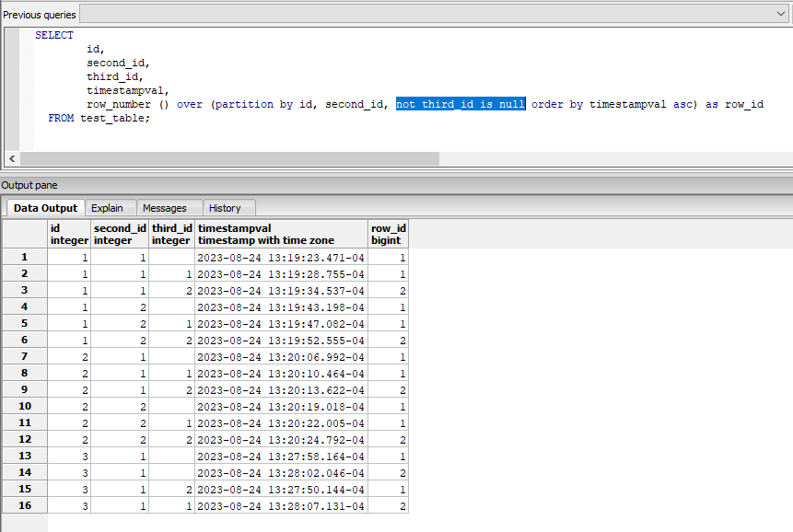
Task: Select row 1 via its row header
Action: coord(24,257)
